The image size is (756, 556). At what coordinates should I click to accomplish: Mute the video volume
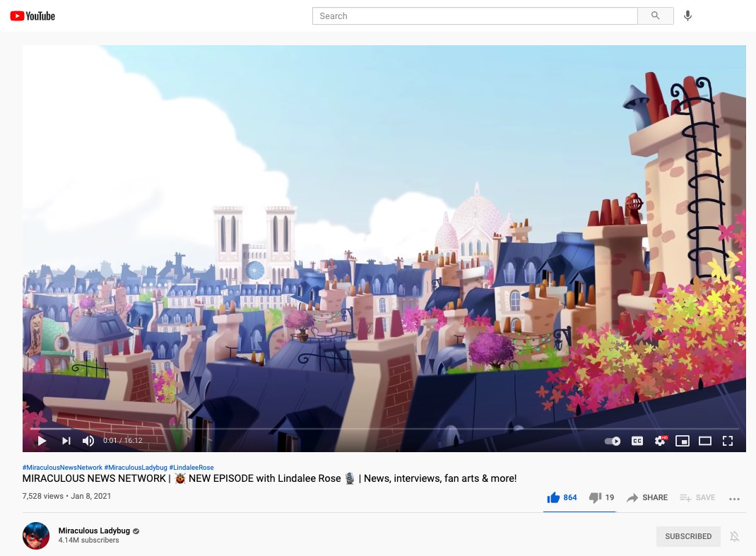88,440
